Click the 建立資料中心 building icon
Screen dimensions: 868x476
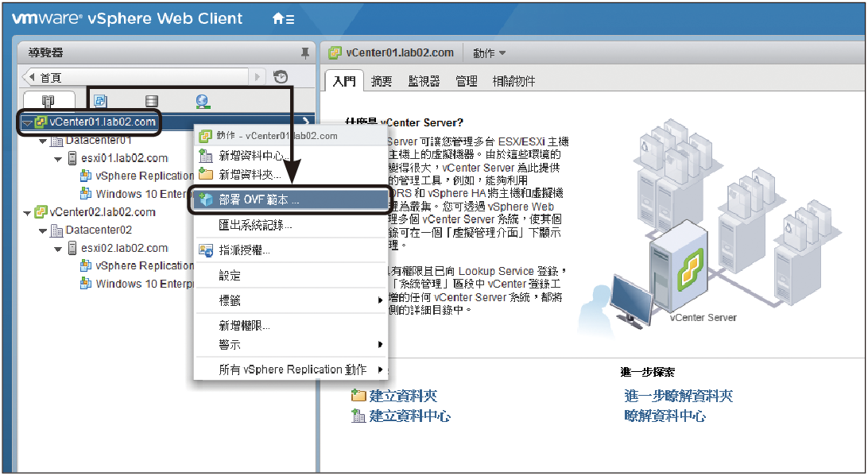358,416
